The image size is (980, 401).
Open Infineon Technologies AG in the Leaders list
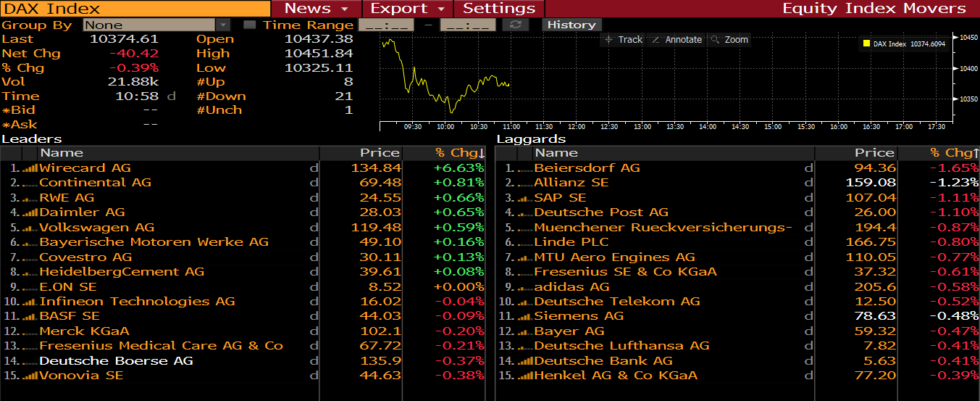pyautogui.click(x=137, y=302)
